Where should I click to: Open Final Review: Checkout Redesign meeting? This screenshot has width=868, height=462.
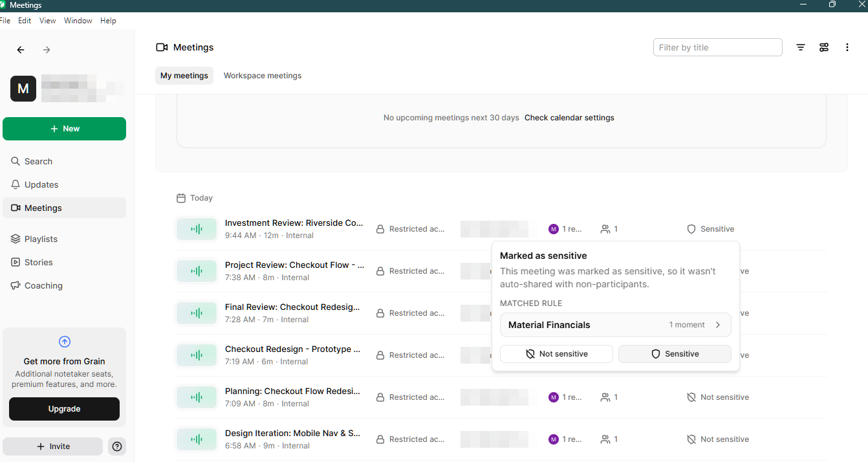[x=292, y=307]
